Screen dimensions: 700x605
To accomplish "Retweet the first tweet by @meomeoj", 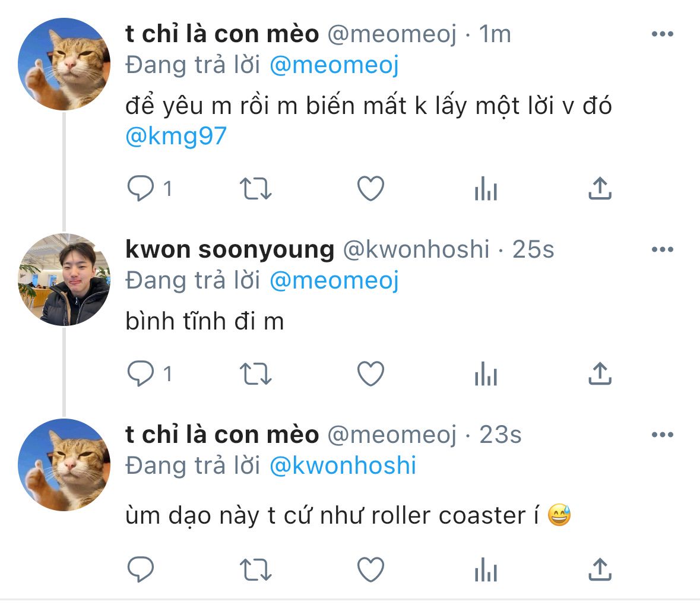I will pyautogui.click(x=255, y=189).
